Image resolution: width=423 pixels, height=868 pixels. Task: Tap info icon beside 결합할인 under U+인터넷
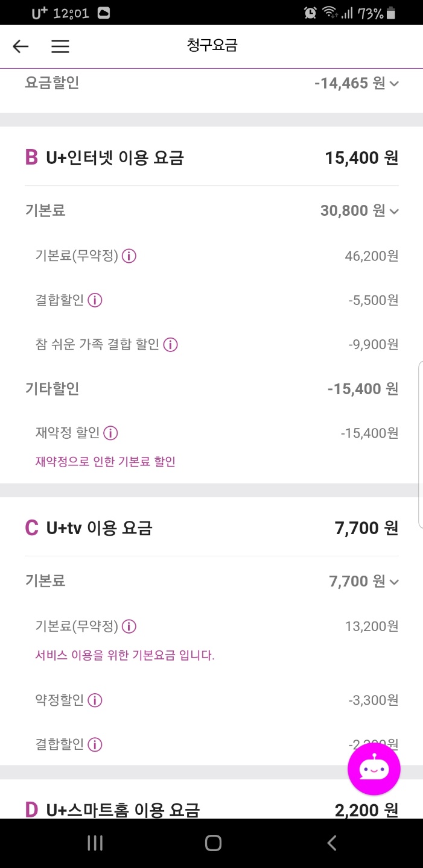[x=95, y=300]
